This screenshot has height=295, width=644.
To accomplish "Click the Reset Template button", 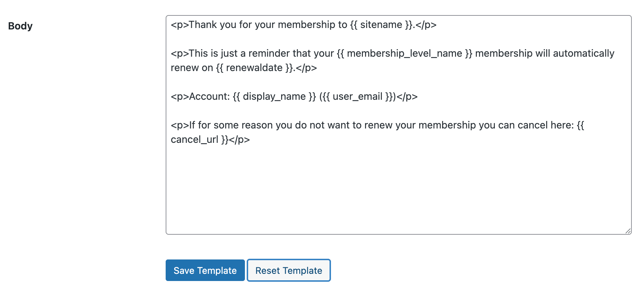I will tap(289, 270).
